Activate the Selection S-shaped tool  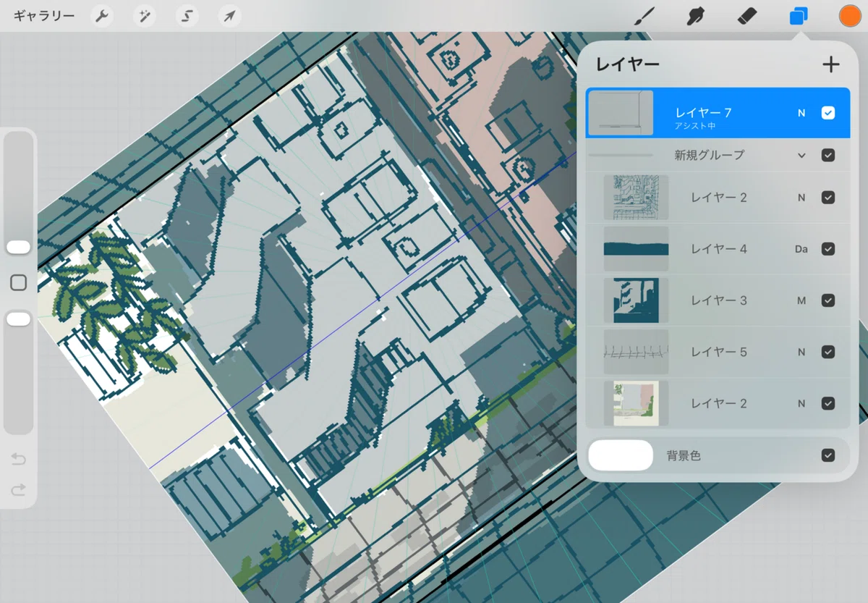(x=187, y=16)
